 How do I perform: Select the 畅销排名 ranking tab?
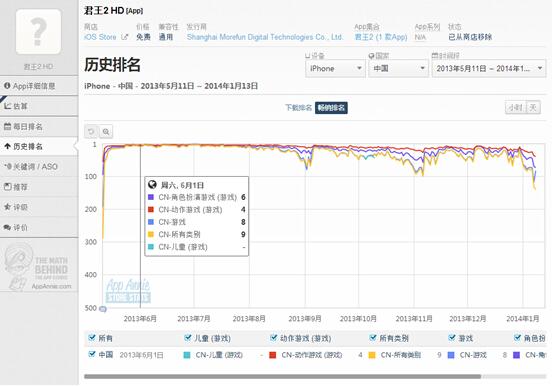click(x=331, y=108)
